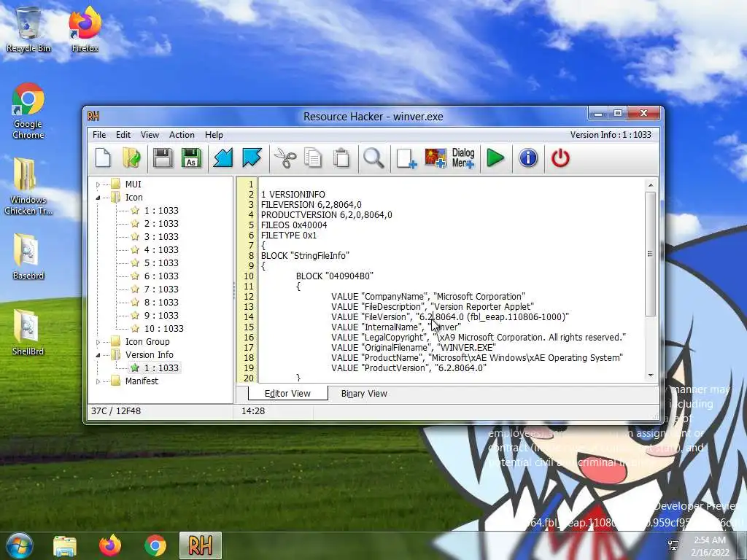Collapse the Version Info tree folder
This screenshot has width=747, height=560.
click(x=98, y=355)
